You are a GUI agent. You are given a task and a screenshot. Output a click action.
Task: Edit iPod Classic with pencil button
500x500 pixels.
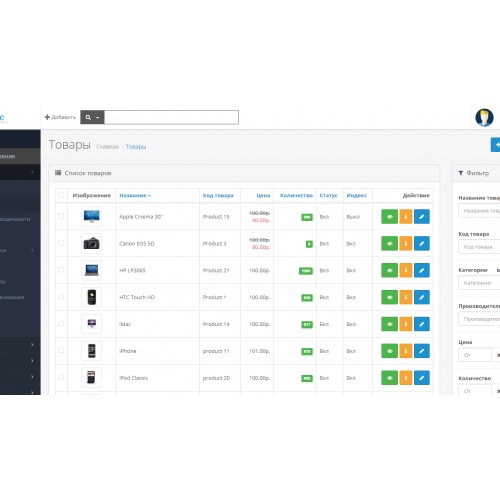pyautogui.click(x=422, y=378)
